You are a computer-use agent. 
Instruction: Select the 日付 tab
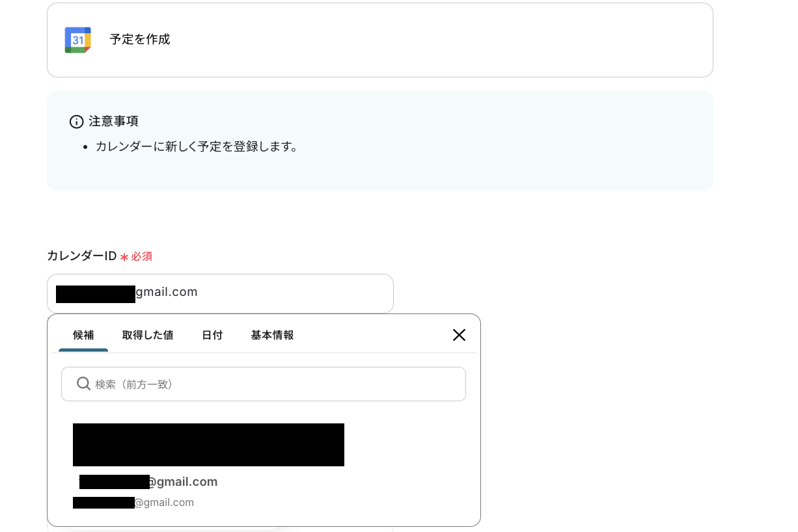point(212,335)
